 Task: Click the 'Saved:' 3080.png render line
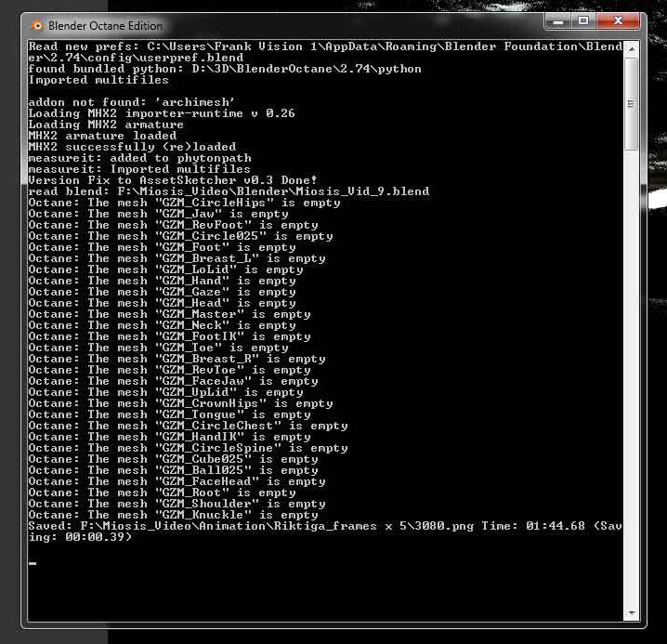[325, 532]
